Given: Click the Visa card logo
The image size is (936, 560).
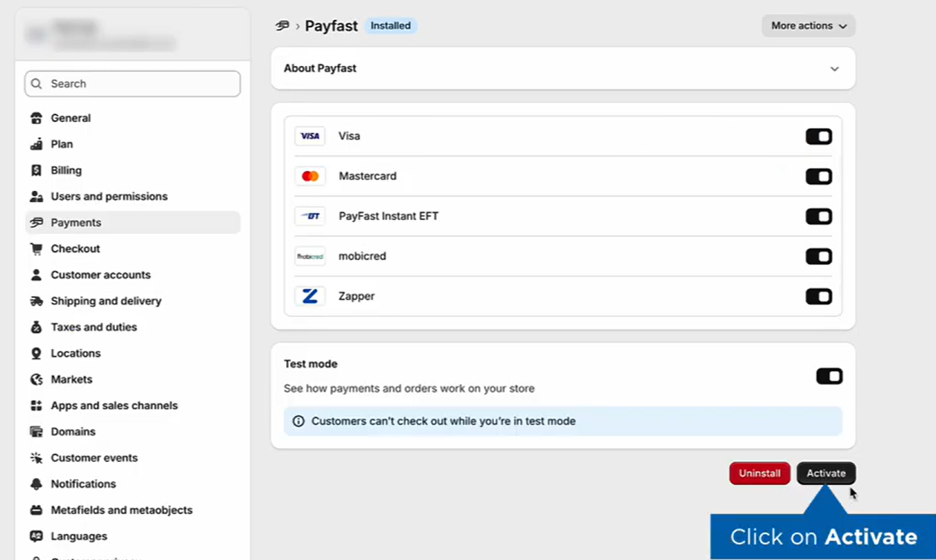Looking at the screenshot, I should pos(310,136).
